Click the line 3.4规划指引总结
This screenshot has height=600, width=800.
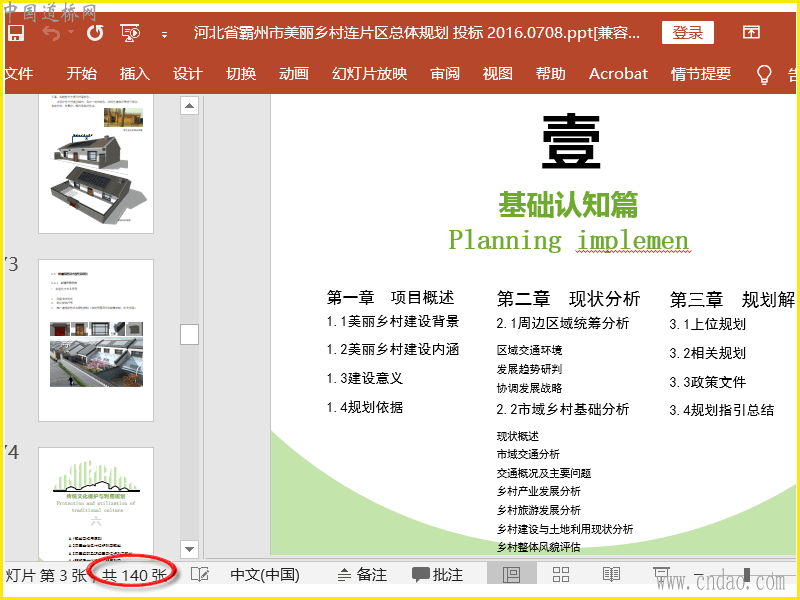point(722,410)
